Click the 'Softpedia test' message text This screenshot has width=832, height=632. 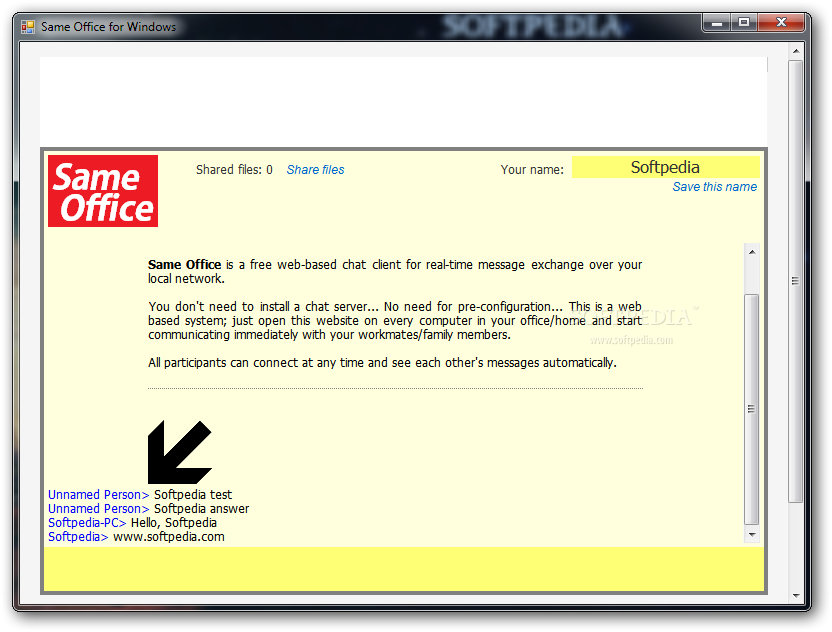[193, 495]
